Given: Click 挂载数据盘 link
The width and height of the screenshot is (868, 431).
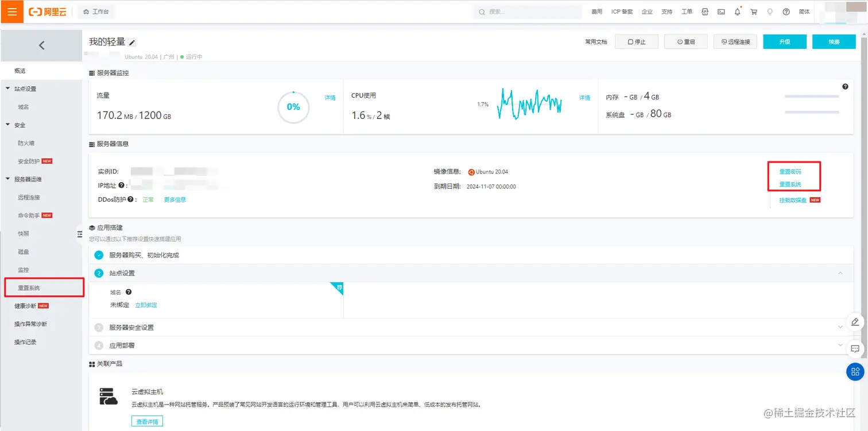Looking at the screenshot, I should click(x=793, y=200).
